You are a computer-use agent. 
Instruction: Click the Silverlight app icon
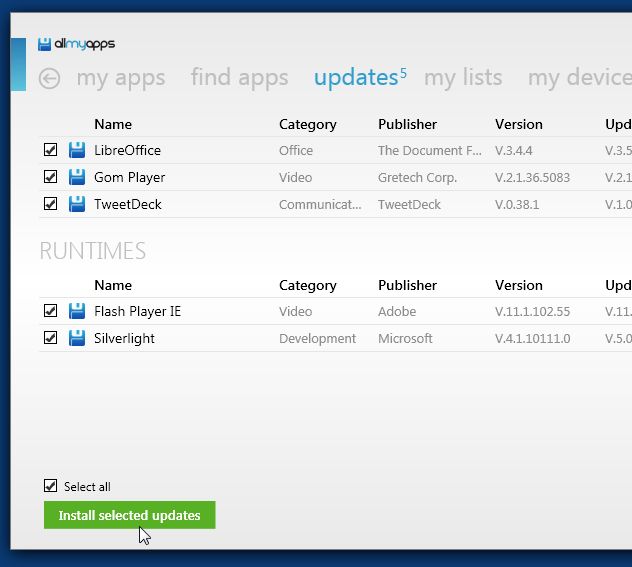click(77, 338)
